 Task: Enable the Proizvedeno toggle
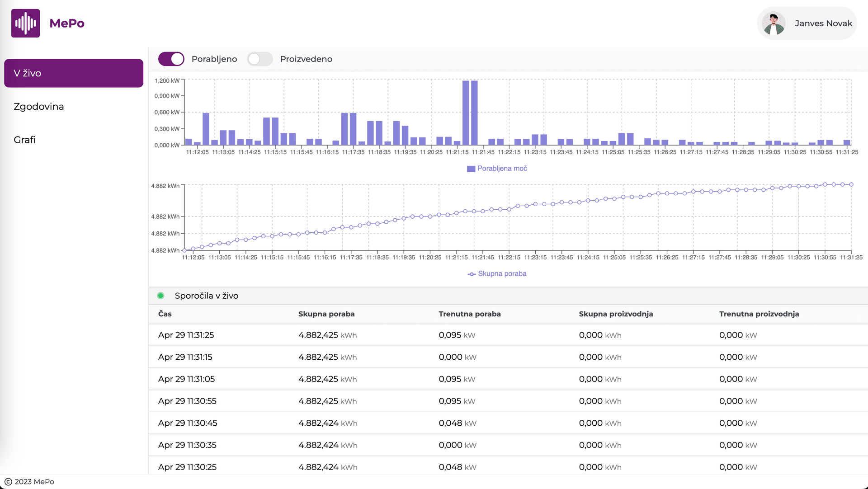tap(260, 59)
